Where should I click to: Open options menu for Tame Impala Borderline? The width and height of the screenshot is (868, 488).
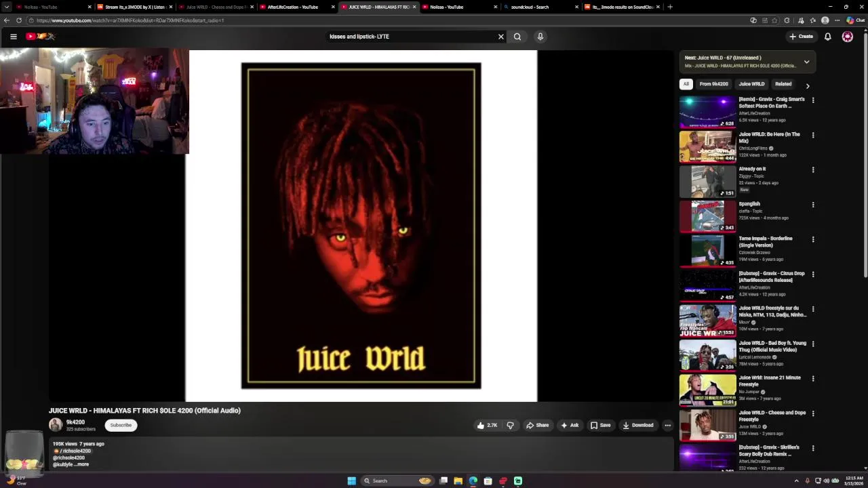tap(813, 239)
